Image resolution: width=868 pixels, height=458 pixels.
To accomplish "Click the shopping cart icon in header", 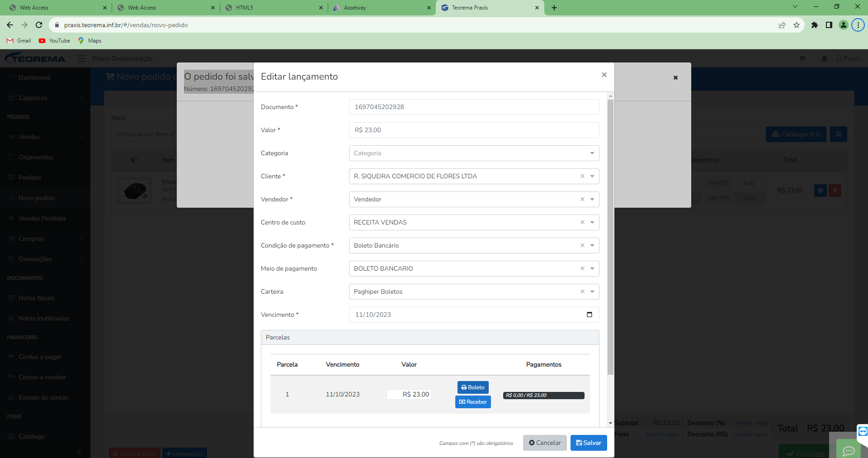I will coord(802,58).
